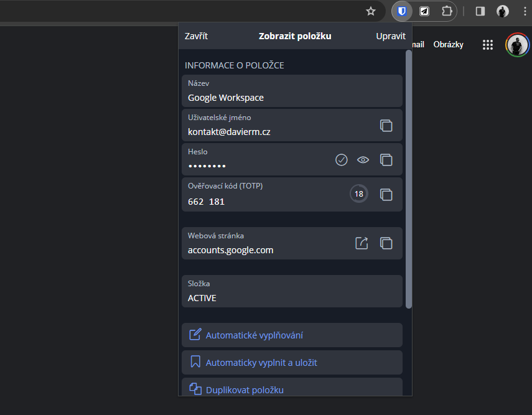Click the Google Workspace name field
Viewport: 532px width, 415px height.
click(x=292, y=91)
